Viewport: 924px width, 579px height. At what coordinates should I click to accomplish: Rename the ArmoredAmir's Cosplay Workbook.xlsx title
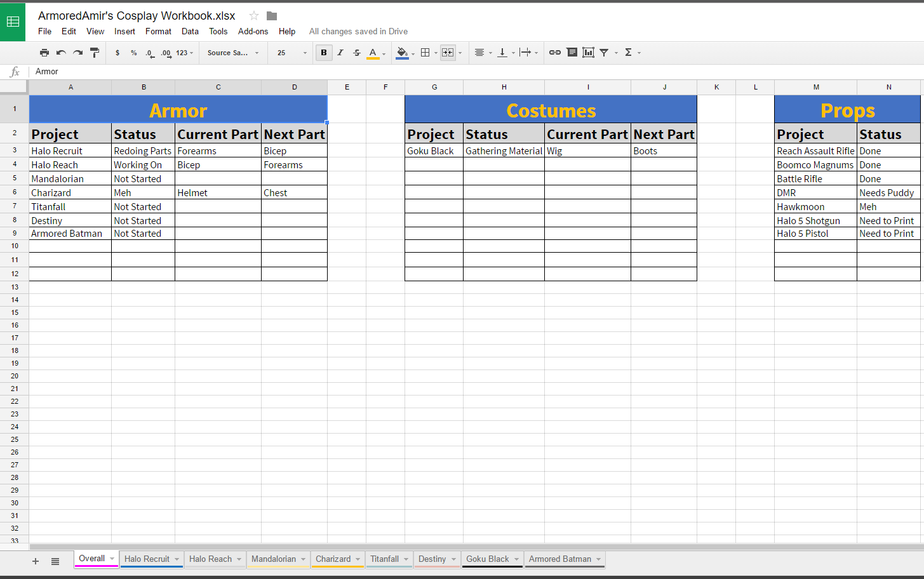137,16
